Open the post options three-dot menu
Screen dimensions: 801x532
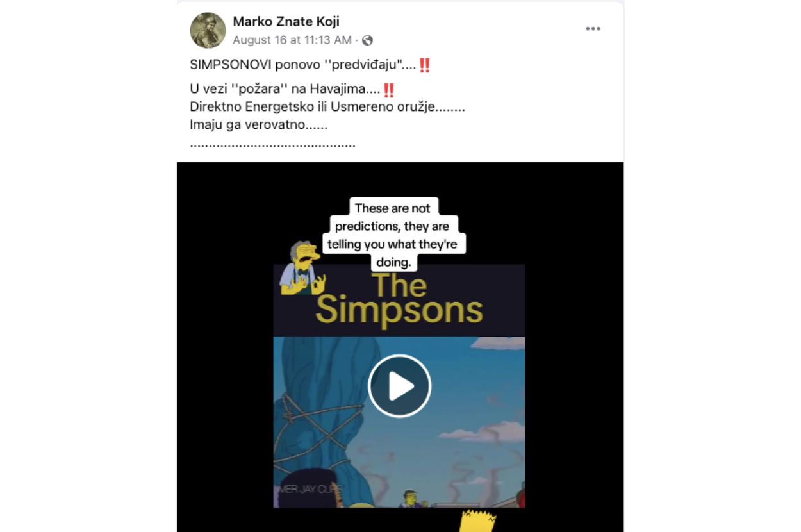point(593,29)
